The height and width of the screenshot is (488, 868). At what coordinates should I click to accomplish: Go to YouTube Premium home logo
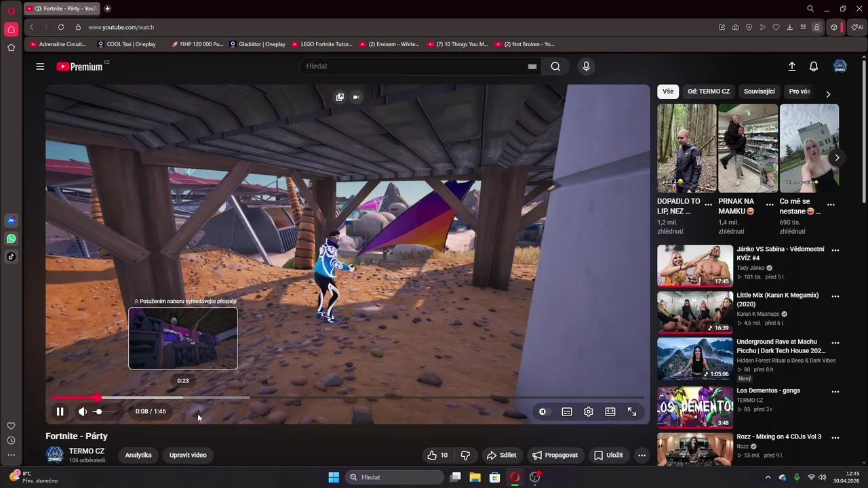click(x=80, y=66)
